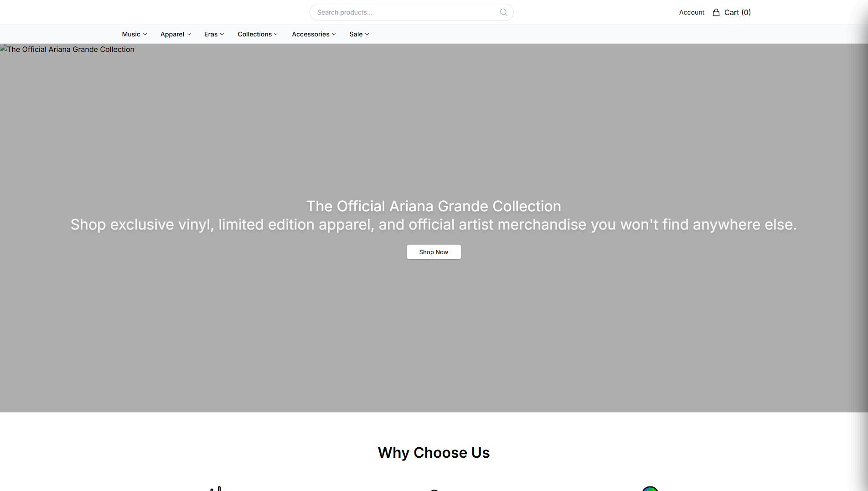Expand the Music menu
868x491 pixels.
(134, 34)
